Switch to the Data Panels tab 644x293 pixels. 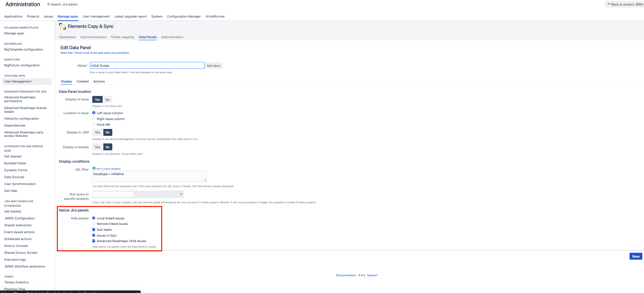click(x=148, y=37)
